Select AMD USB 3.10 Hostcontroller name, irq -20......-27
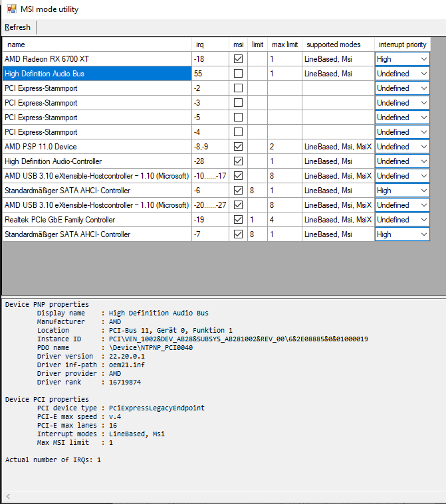Image resolution: width=446 pixels, height=504 pixels. tap(97, 205)
